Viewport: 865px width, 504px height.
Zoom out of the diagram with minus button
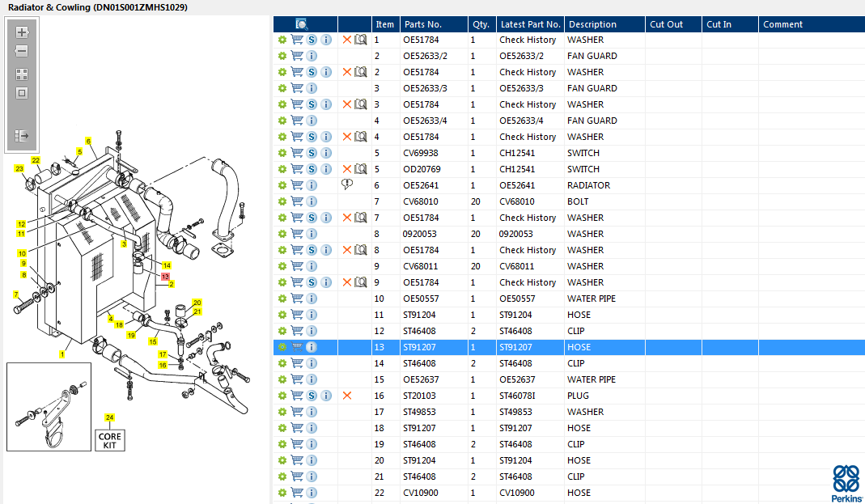tap(22, 51)
